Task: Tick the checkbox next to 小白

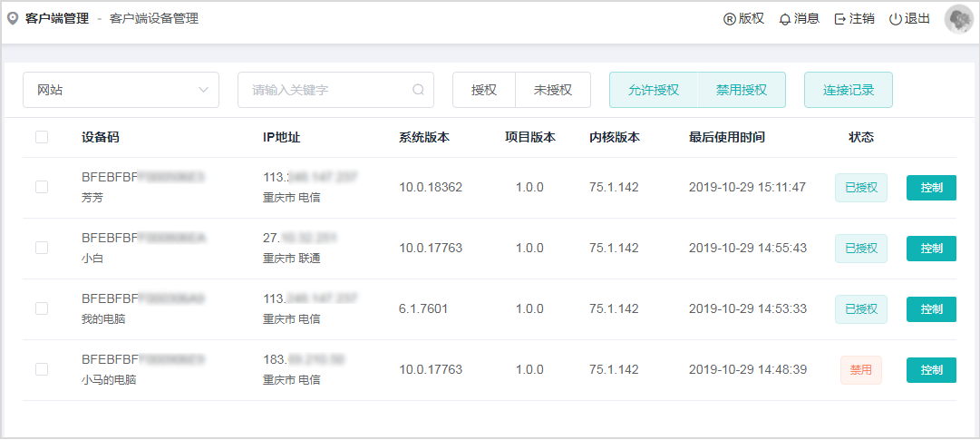Action: [42, 248]
